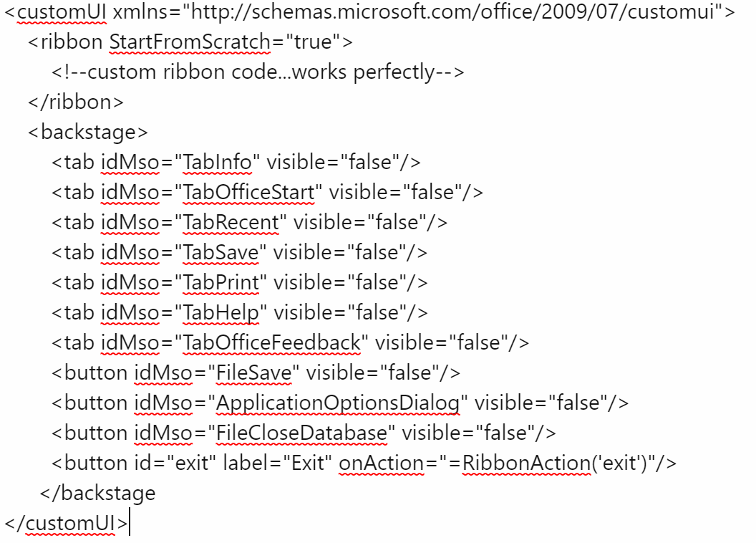Click the opening "<backstage>" tag

click(x=88, y=133)
